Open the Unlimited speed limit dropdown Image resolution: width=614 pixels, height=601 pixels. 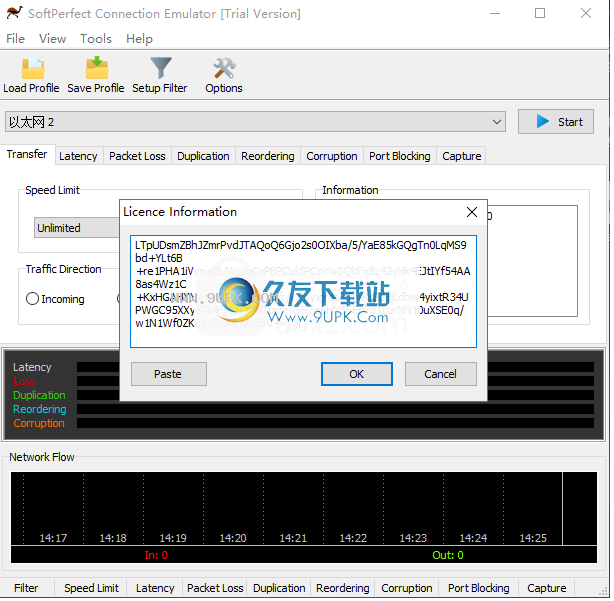coord(77,228)
